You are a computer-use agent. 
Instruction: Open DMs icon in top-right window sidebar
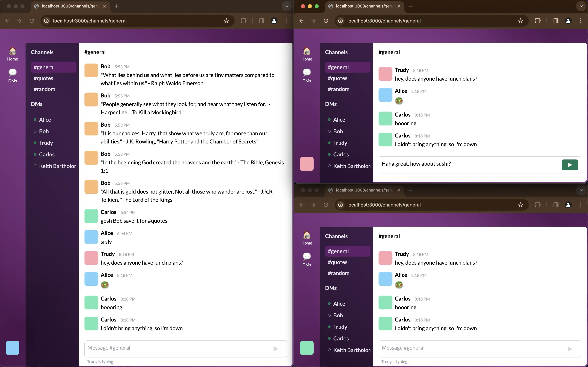[x=306, y=76]
